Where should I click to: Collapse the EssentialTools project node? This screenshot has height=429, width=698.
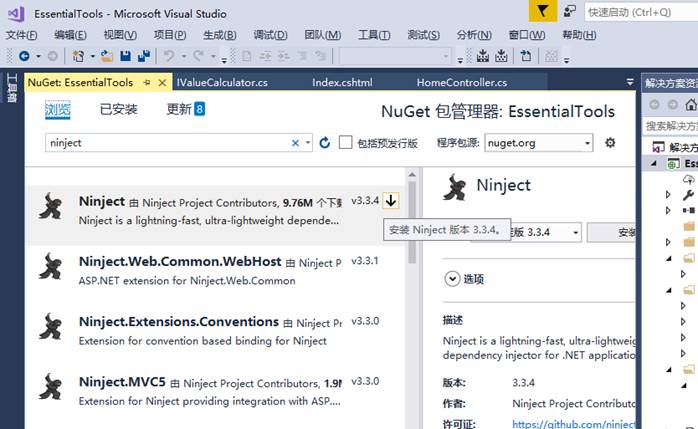[654, 164]
